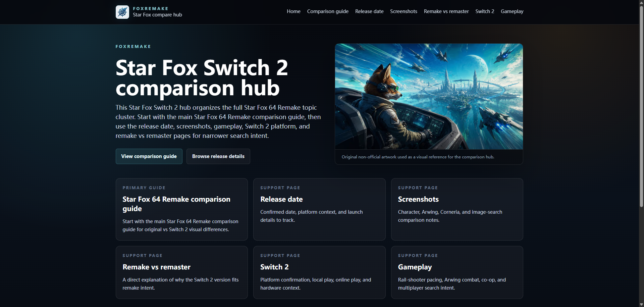Click text 'Confirmed date, platform context, and launch'

(x=312, y=212)
